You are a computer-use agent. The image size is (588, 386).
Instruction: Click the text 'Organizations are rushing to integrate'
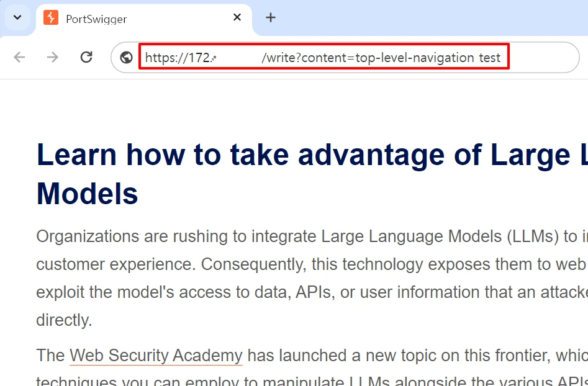[x=176, y=236]
